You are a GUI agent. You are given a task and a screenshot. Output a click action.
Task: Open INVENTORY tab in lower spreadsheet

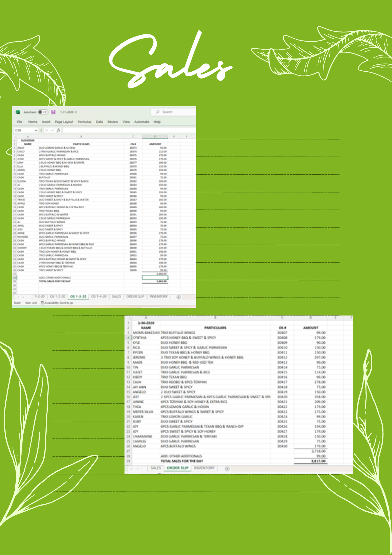tap(204, 468)
